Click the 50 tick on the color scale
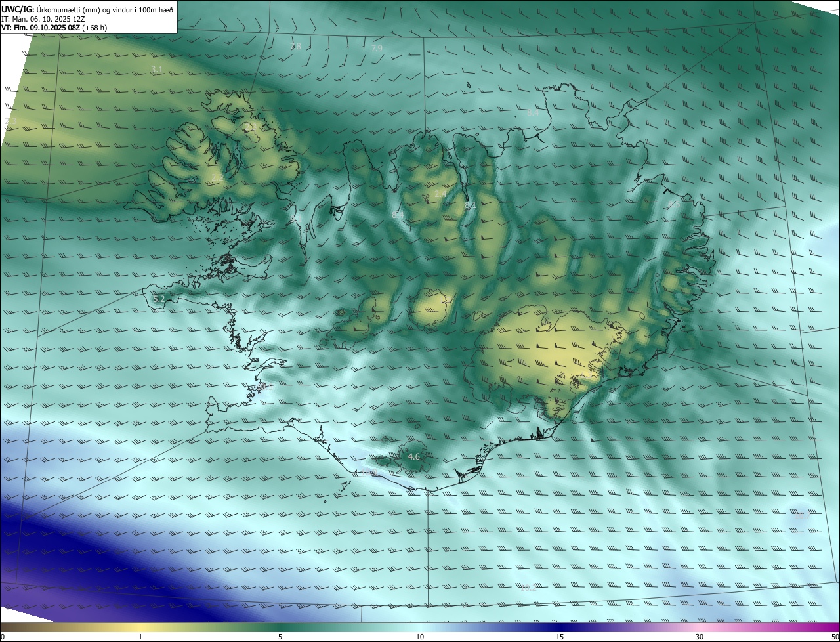Image resolution: width=840 pixels, height=642 pixels. coord(835,637)
